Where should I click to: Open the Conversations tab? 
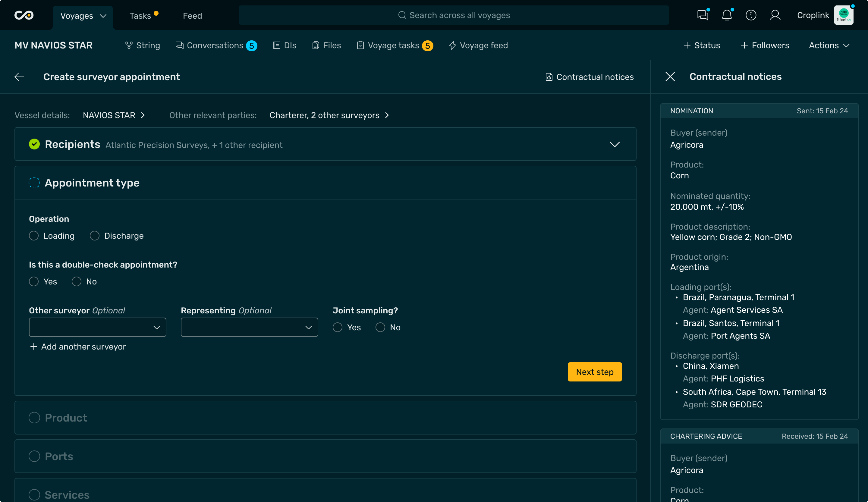[215, 45]
